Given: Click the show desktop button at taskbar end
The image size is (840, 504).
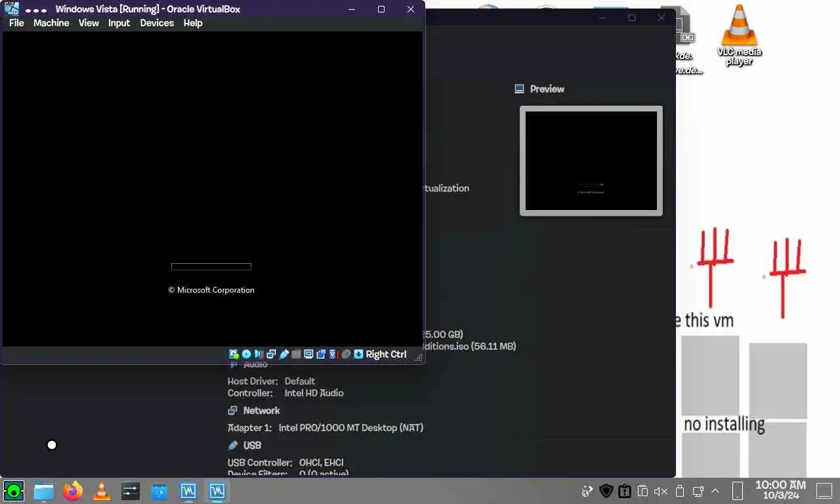Looking at the screenshot, I should (x=824, y=491).
